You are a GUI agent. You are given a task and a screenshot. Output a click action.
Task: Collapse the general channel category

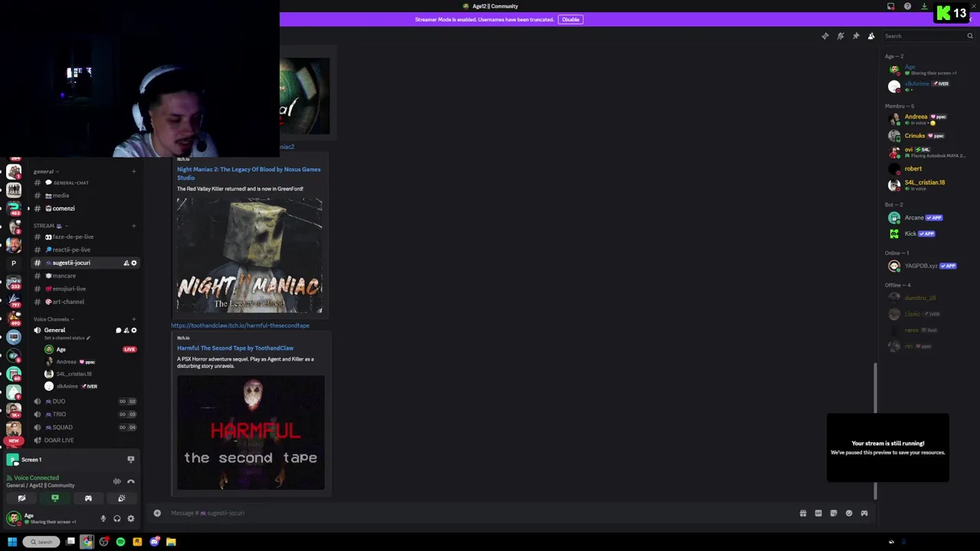click(x=44, y=171)
